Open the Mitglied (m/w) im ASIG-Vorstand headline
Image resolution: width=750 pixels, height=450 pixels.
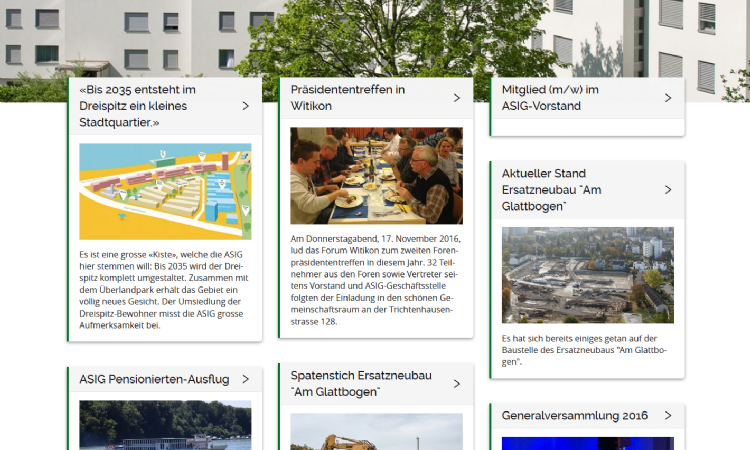[550, 98]
